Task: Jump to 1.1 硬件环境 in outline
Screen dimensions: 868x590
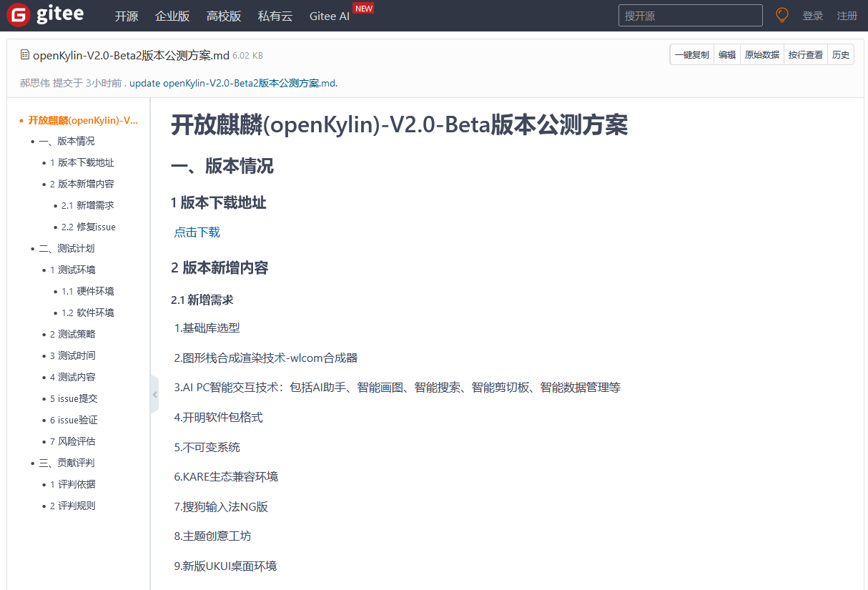Action: pos(88,291)
